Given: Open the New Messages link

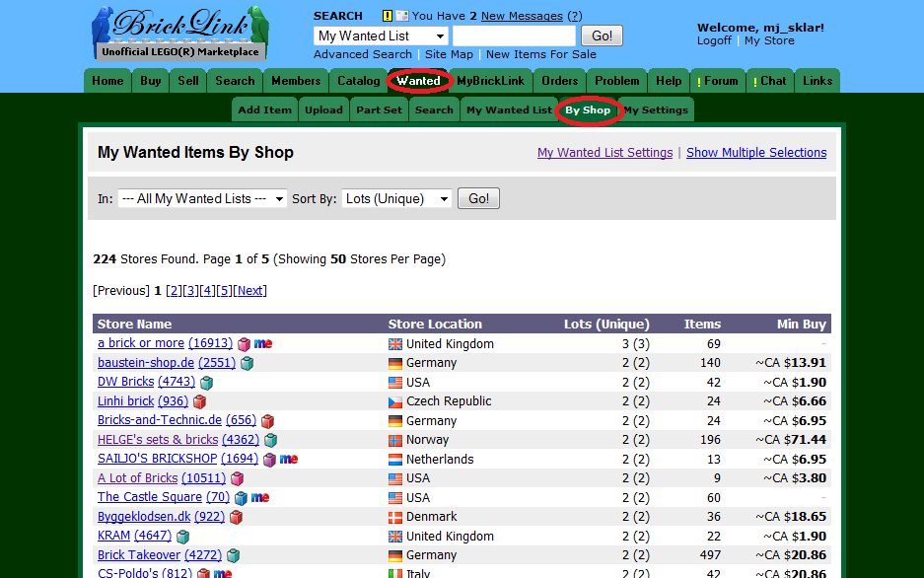Looking at the screenshot, I should click(x=522, y=16).
